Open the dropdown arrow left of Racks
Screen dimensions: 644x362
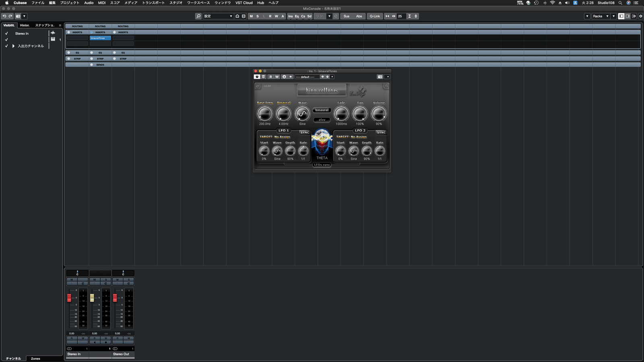[x=587, y=16]
